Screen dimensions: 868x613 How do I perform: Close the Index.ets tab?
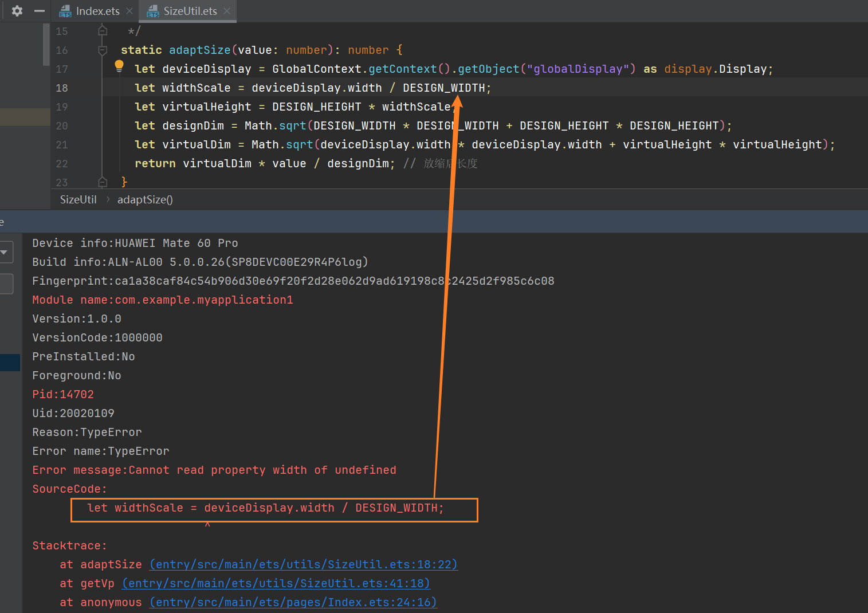point(129,11)
